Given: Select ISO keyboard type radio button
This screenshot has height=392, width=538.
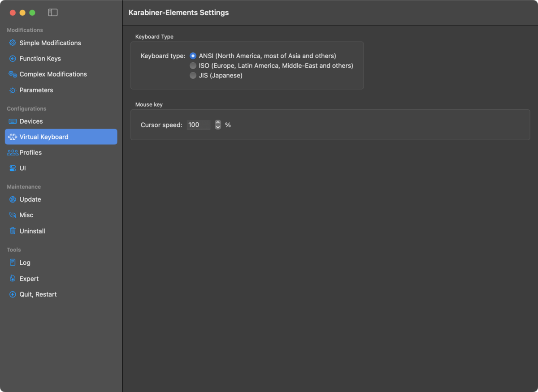Looking at the screenshot, I should click(x=193, y=66).
